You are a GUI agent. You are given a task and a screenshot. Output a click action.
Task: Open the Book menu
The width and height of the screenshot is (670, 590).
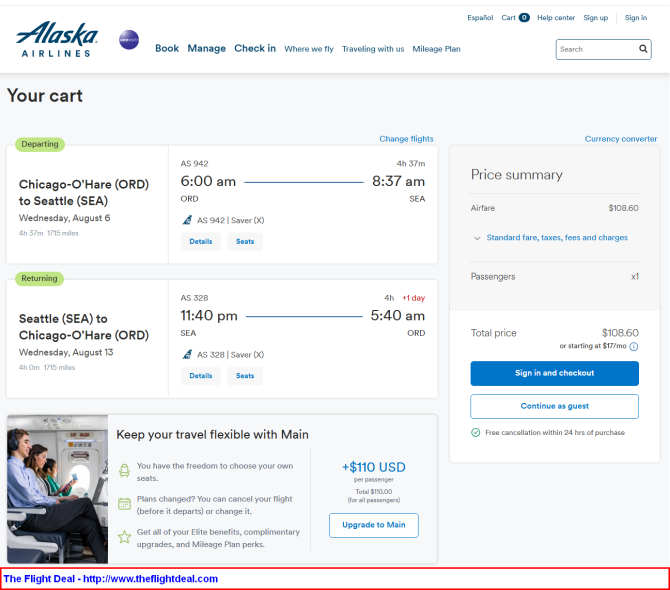pos(167,48)
